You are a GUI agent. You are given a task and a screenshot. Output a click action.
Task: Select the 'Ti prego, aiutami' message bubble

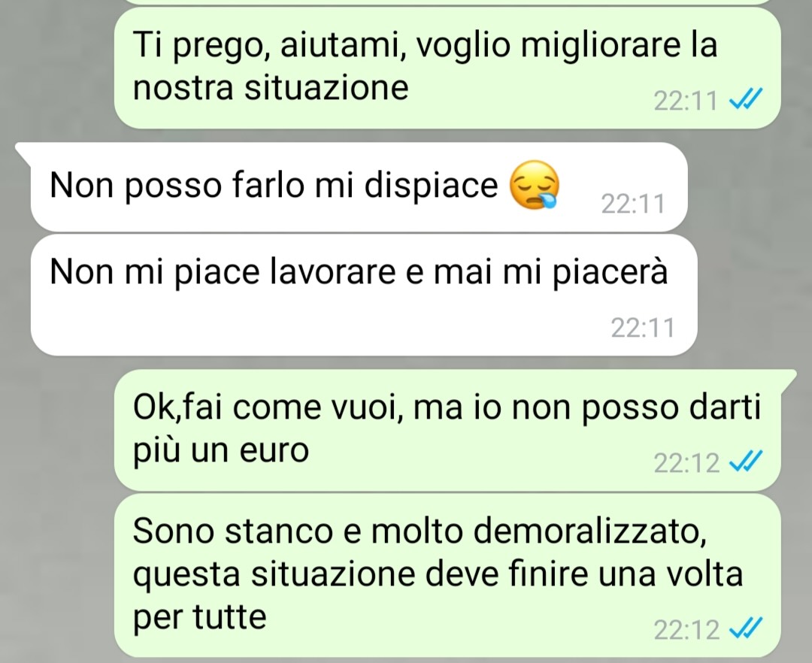[x=447, y=68]
